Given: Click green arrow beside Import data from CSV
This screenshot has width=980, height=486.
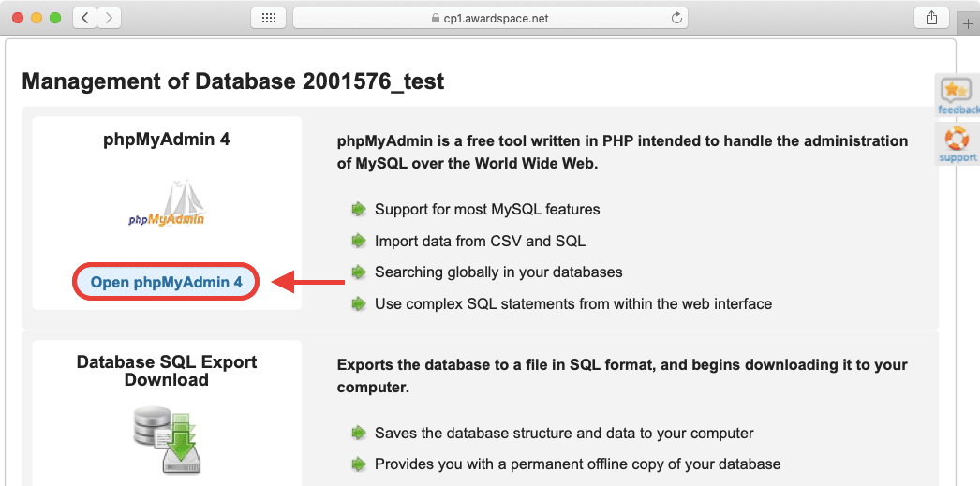Looking at the screenshot, I should [358, 241].
